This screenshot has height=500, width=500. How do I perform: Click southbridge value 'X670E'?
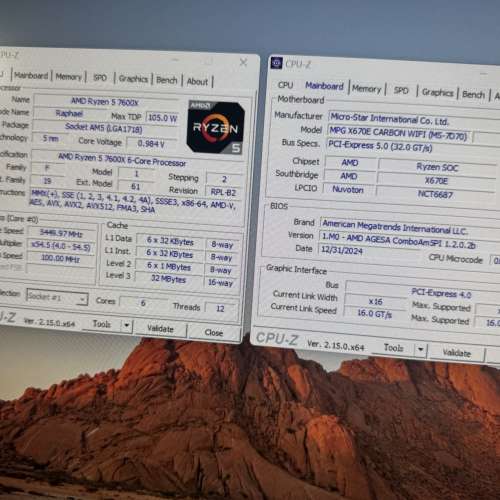[437, 181]
